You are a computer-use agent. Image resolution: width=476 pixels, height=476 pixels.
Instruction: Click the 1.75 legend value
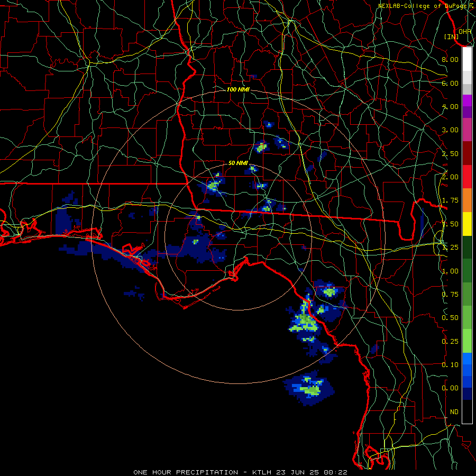click(x=450, y=200)
